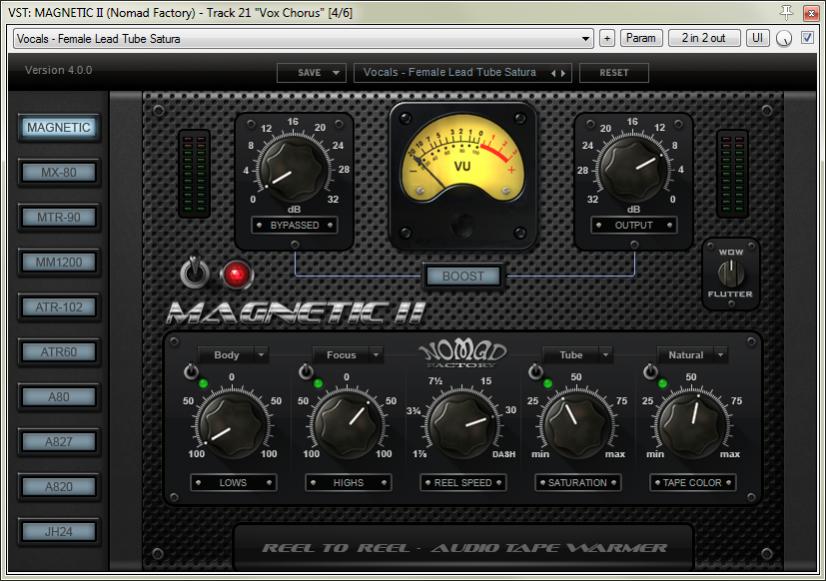
Task: Click the input gain knob
Action: coord(293,169)
